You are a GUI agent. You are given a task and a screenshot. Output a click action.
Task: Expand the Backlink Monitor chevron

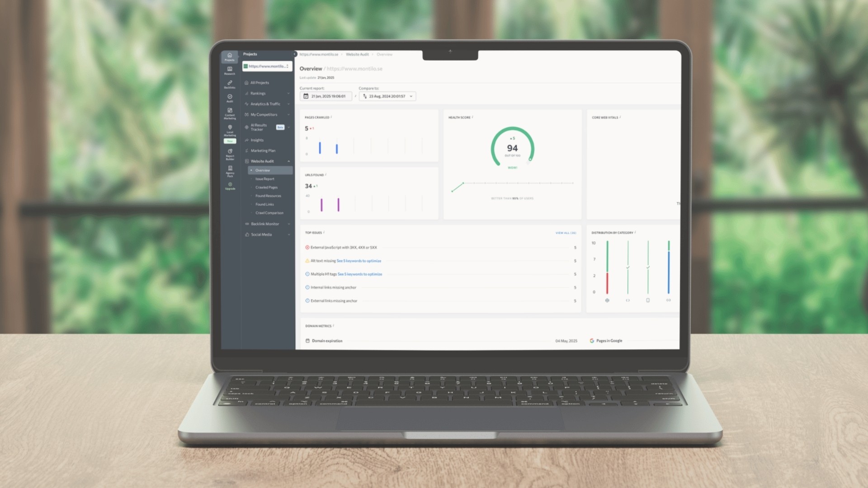[288, 224]
